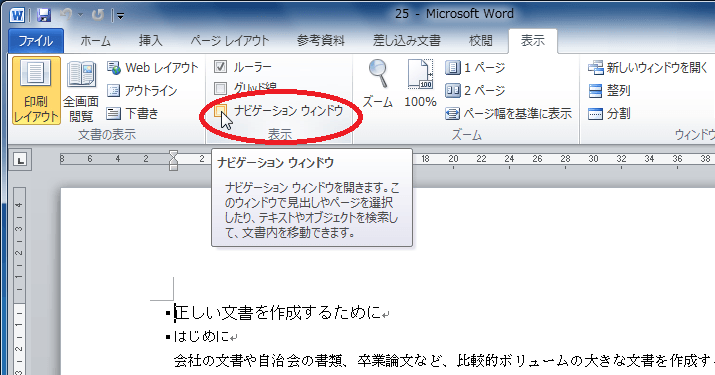Choose ページ幅を基準に表示 zoom

[508, 113]
